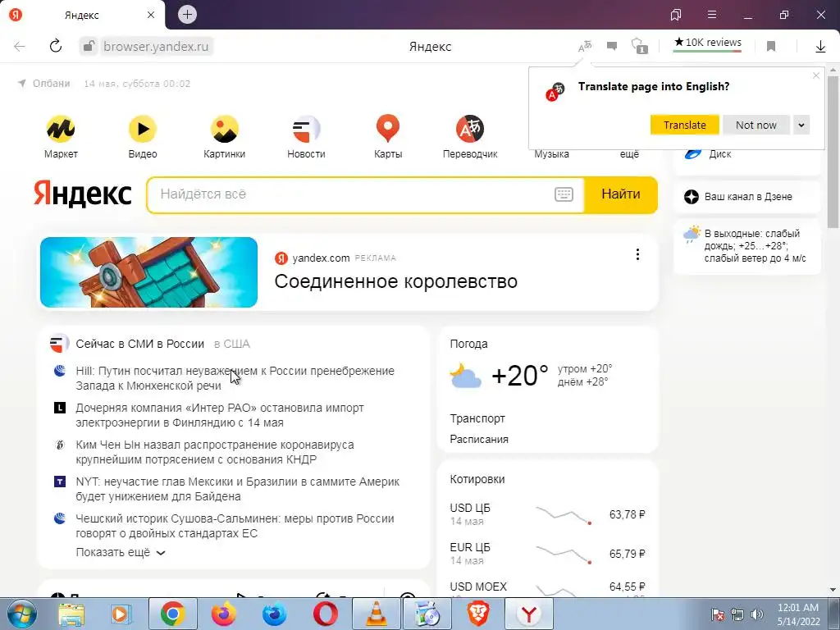Open the Расписания link
The width and height of the screenshot is (840, 630).
pos(479,440)
